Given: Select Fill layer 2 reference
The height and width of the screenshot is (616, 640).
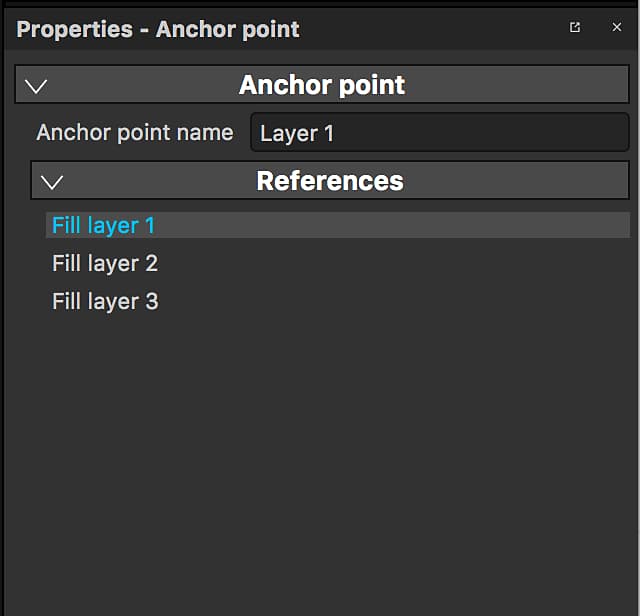Looking at the screenshot, I should (105, 263).
